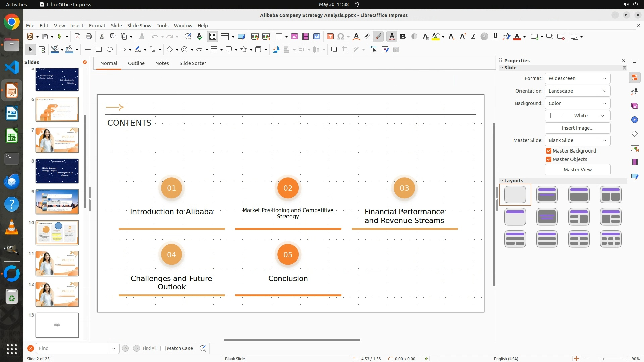Uncheck the Master Background checkbox
This screenshot has height=362, width=644.
point(549,151)
